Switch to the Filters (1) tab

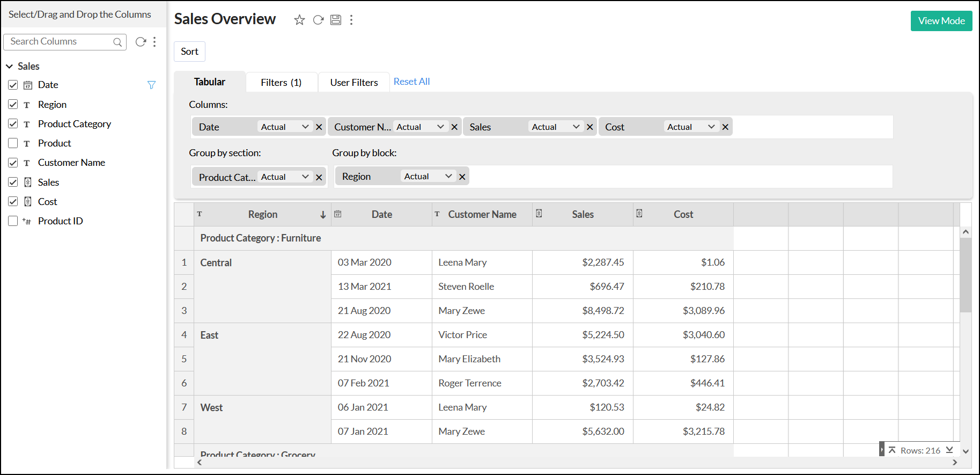(281, 83)
